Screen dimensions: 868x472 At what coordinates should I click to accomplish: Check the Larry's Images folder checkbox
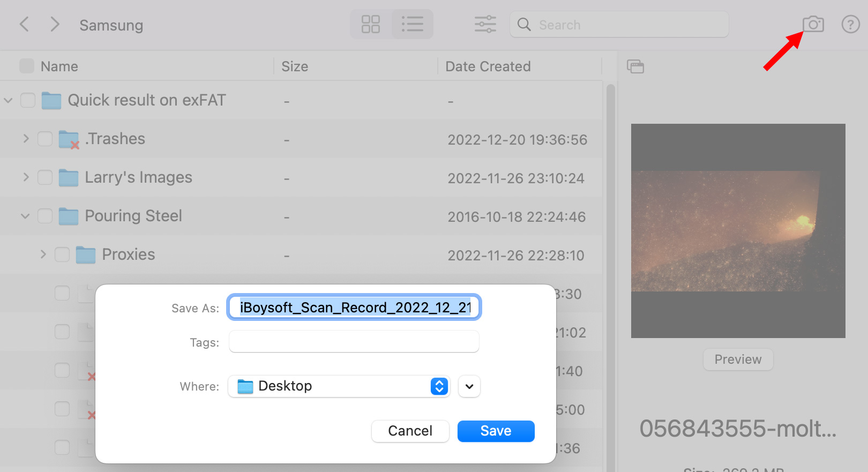coord(45,177)
